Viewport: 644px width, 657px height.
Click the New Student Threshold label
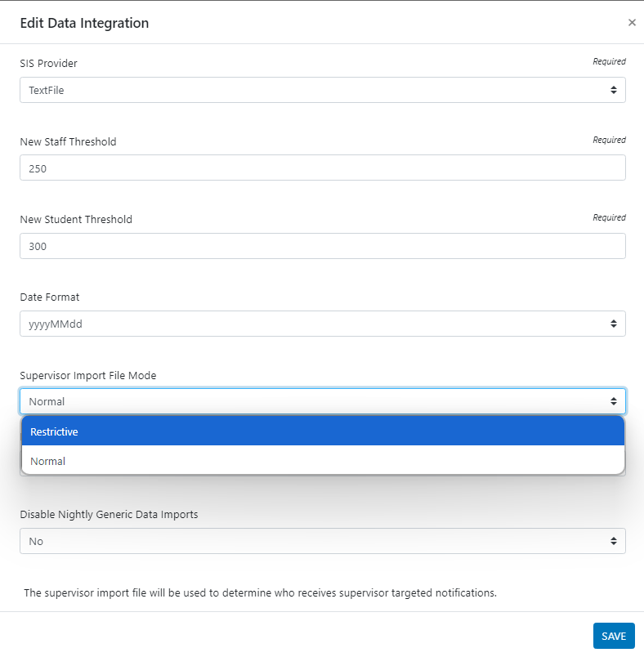[x=76, y=219]
